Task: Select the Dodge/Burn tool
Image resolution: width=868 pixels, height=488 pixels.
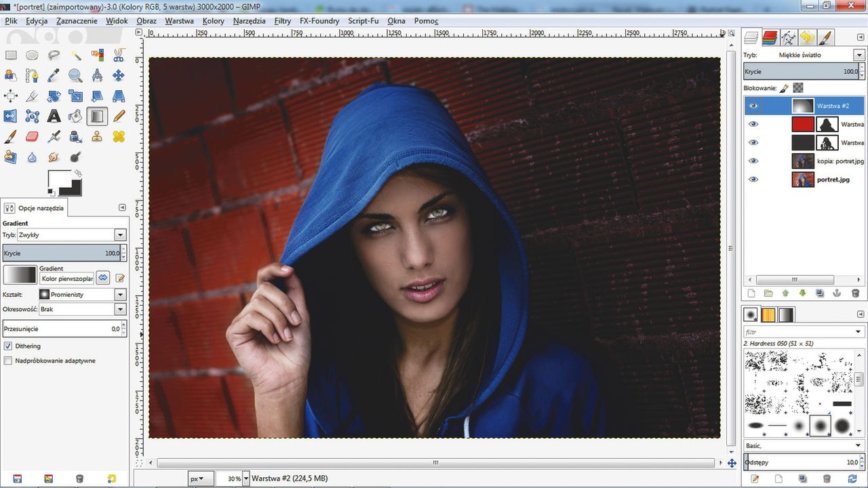Action: 75,157
